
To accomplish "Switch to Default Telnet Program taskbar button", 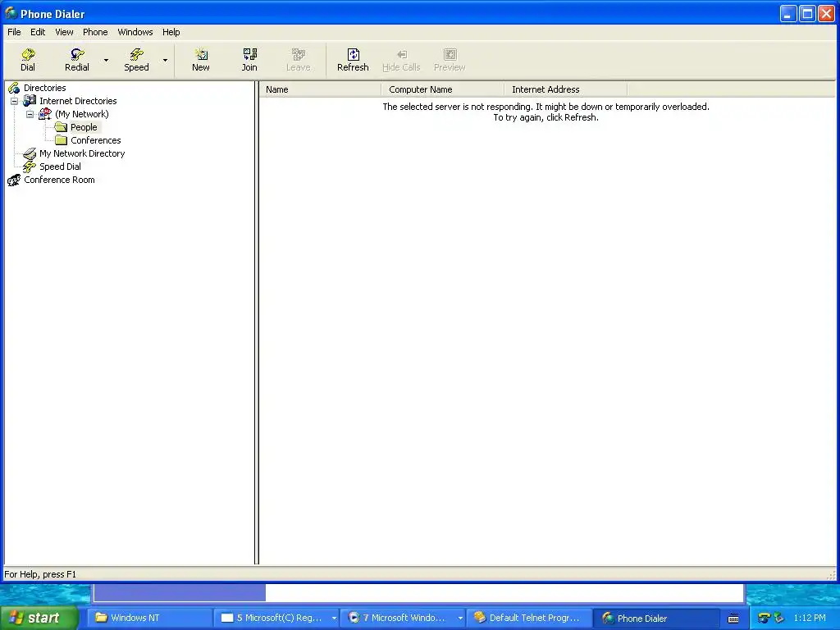I will (x=529, y=618).
